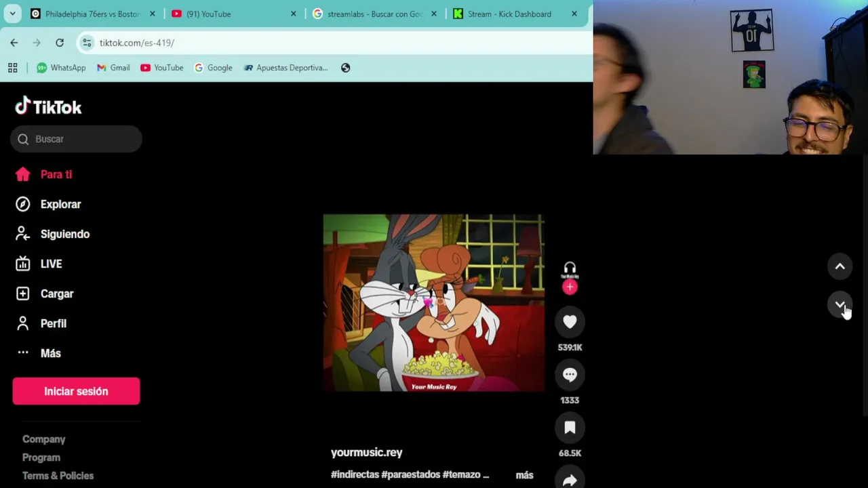The image size is (868, 488).
Task: Open Cargar upload page
Action: pos(44,293)
